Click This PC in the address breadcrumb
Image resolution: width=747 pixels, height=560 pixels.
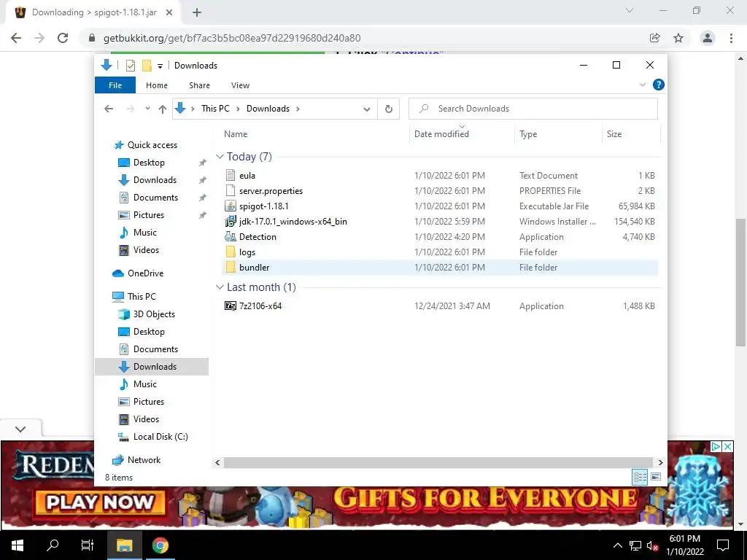click(x=215, y=109)
